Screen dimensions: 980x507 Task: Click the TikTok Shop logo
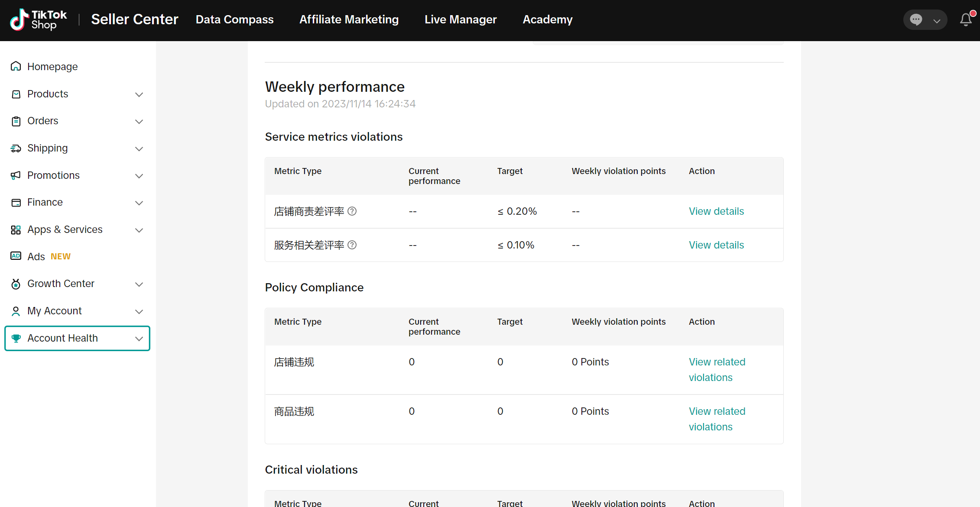39,20
